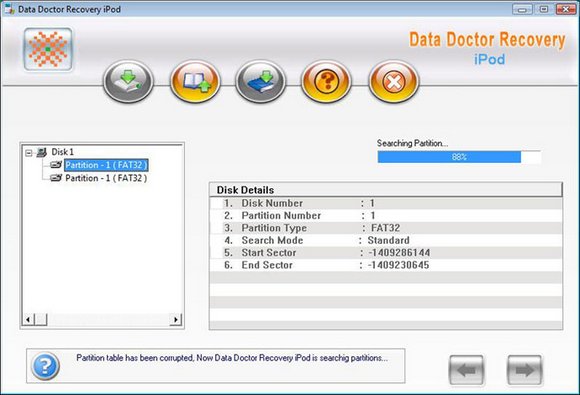Image resolution: width=580 pixels, height=395 pixels.
Task: Go back with the left arrow button
Action: (x=466, y=370)
